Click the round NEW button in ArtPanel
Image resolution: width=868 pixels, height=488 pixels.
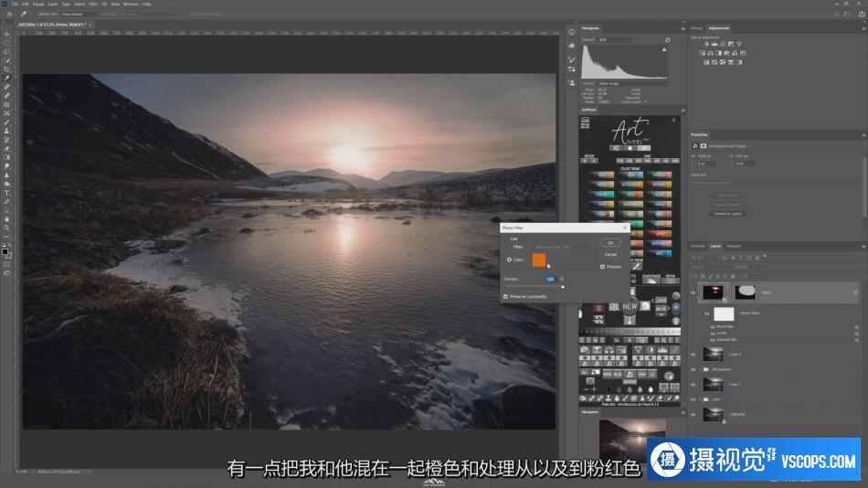click(x=630, y=306)
